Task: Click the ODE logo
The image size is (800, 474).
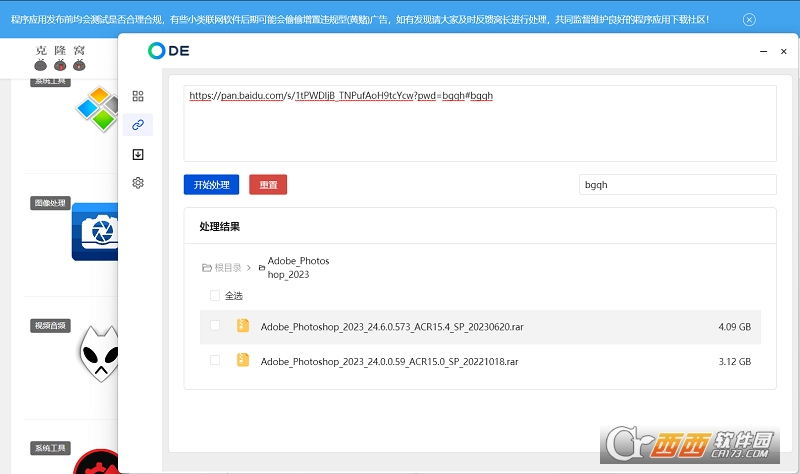Action: 169,51
